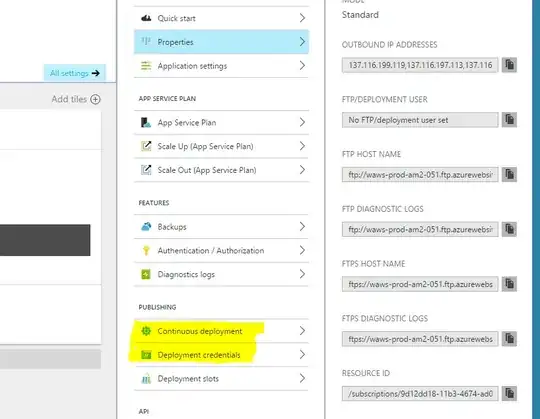540x419 pixels.
Task: Copy the FTP diagnostic logs URL
Action: (509, 229)
